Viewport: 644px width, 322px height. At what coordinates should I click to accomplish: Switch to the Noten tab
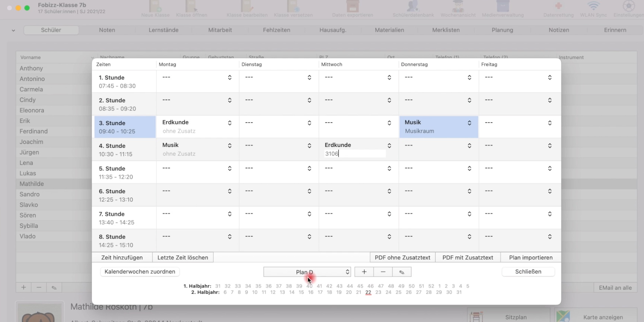(107, 30)
